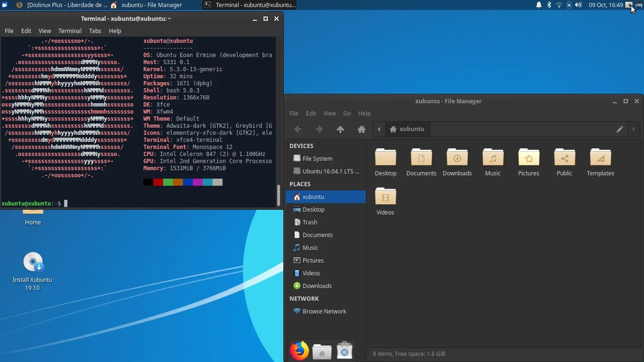Screen dimensions: 644x362
Task: Open battery power indicator icon
Action: [569, 5]
